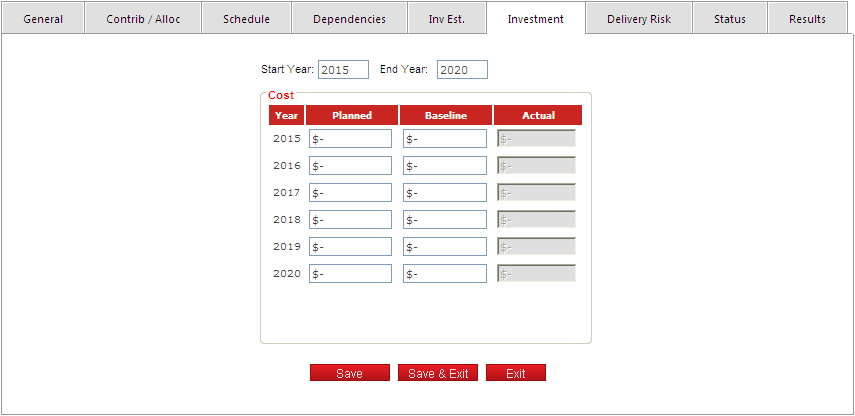Screen dimensions: 855x416
Task: Focus the 2020 Planned cost field
Action: [x=350, y=274]
